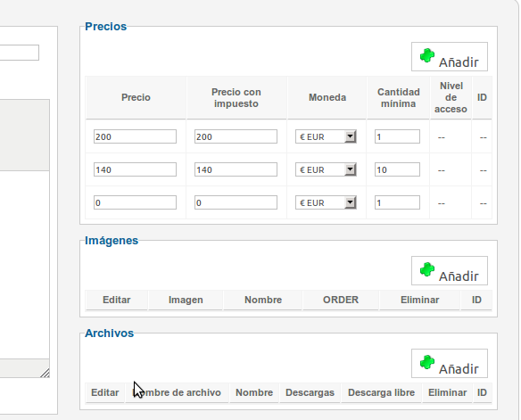Click the Descarga libre column header
521x420 pixels.
381,392
